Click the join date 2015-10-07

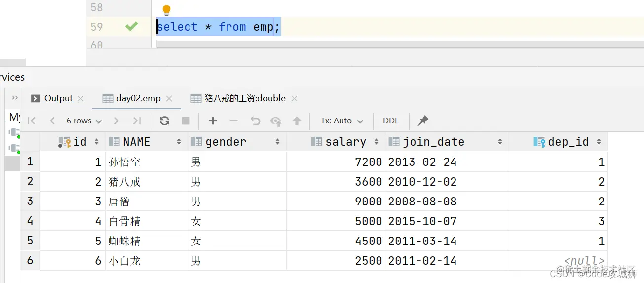(x=447, y=221)
